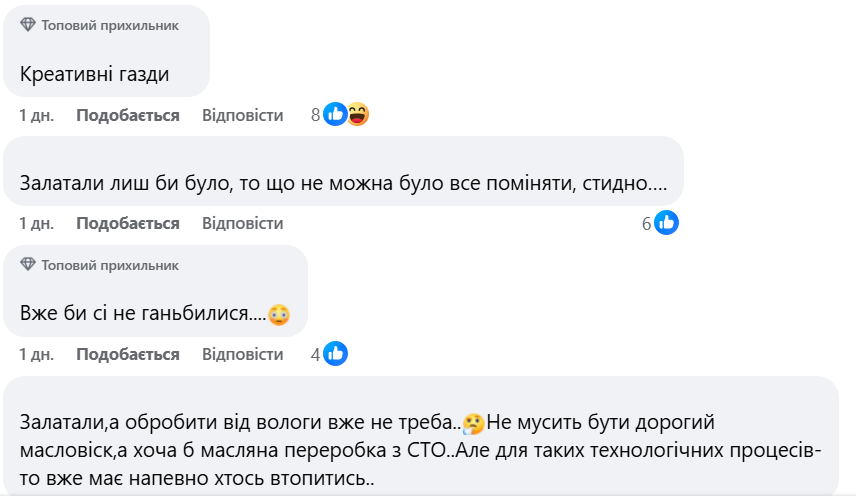This screenshot has width=856, height=500.
Task: Open the '1 дн.' timestamp of second comment
Action: [x=37, y=223]
